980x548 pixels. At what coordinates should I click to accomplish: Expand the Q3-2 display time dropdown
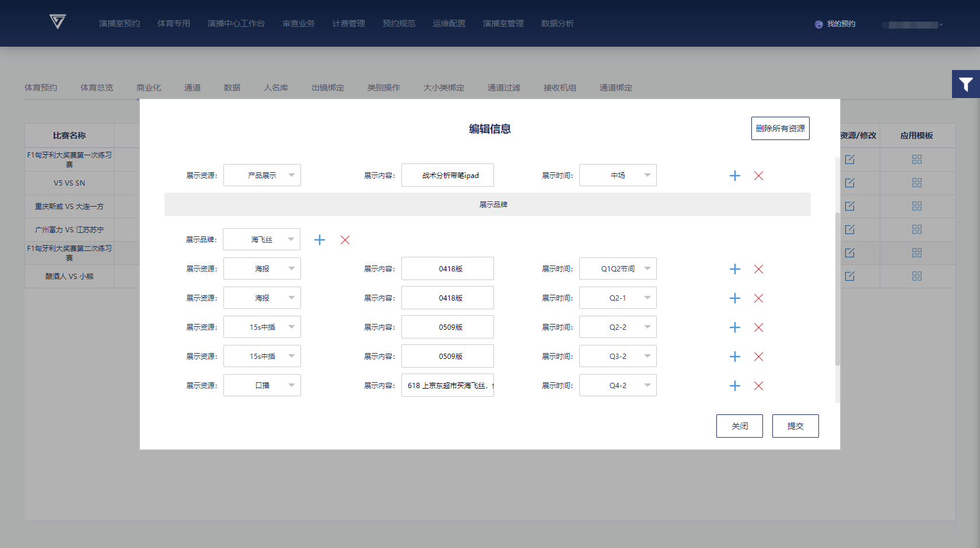(618, 356)
